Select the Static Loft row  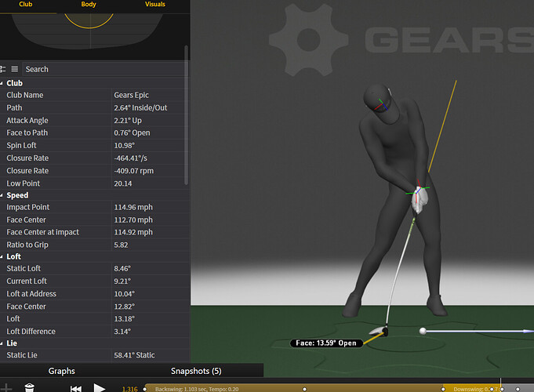pyautogui.click(x=93, y=268)
